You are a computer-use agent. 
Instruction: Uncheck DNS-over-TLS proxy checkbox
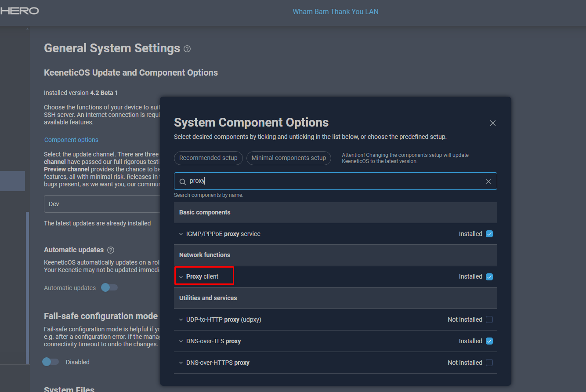489,341
